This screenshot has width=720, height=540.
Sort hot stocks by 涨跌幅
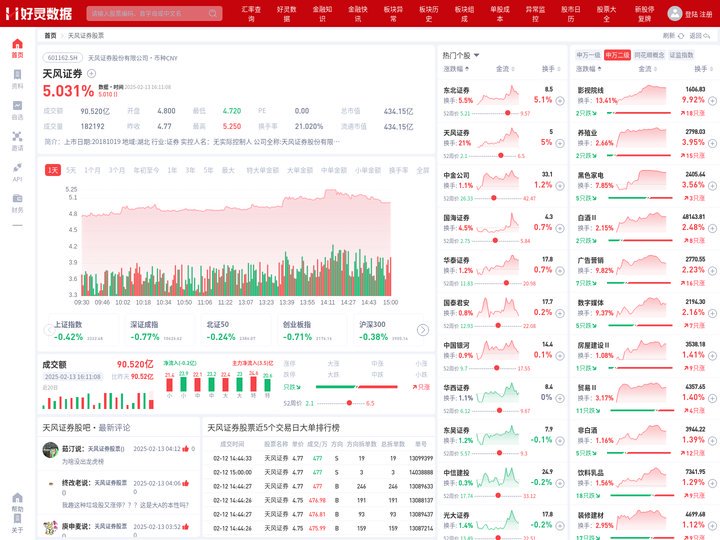click(x=456, y=69)
